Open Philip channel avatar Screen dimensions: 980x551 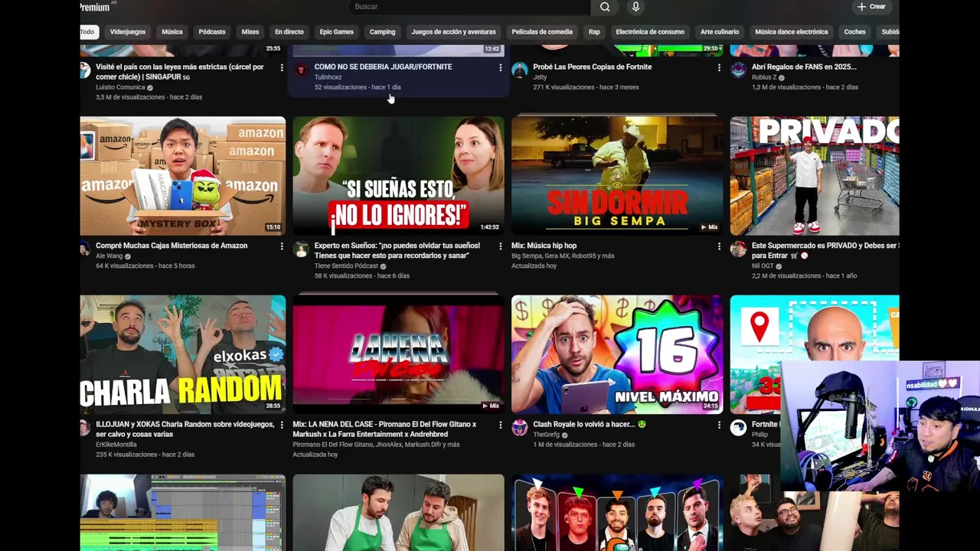point(738,428)
